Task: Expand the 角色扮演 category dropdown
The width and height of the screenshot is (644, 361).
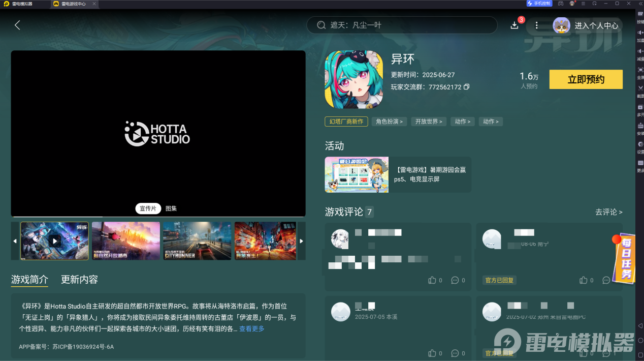Action: [389, 121]
